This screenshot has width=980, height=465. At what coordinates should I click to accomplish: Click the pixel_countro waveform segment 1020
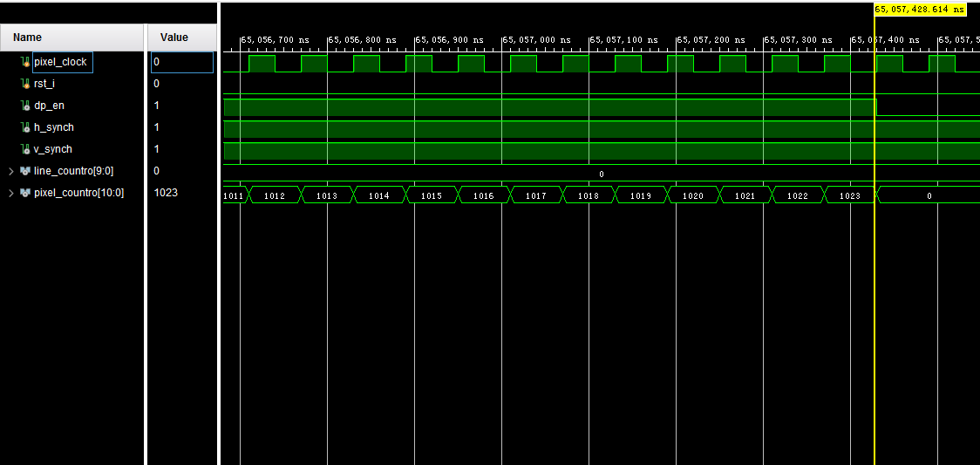tap(692, 195)
